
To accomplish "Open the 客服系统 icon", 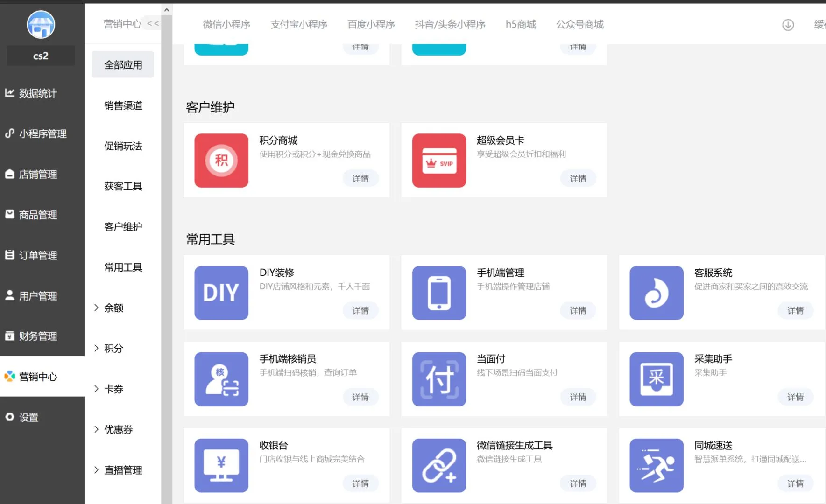I will click(657, 293).
